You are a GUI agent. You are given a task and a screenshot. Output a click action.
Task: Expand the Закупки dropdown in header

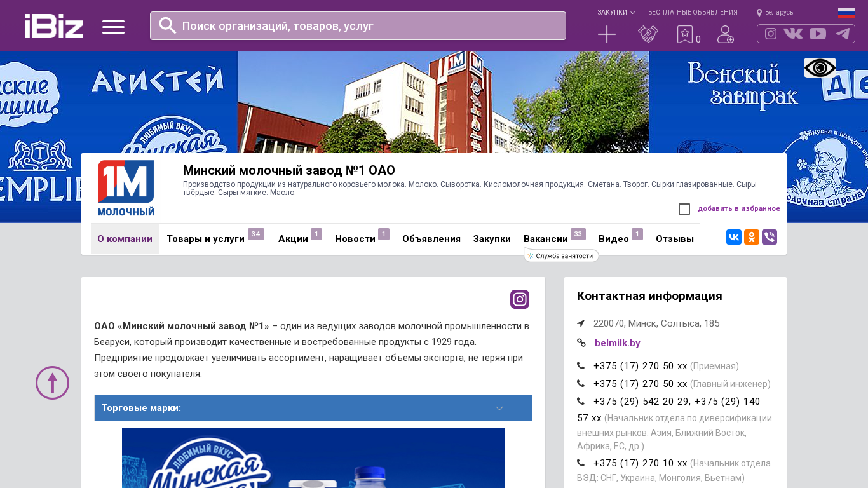pos(616,13)
